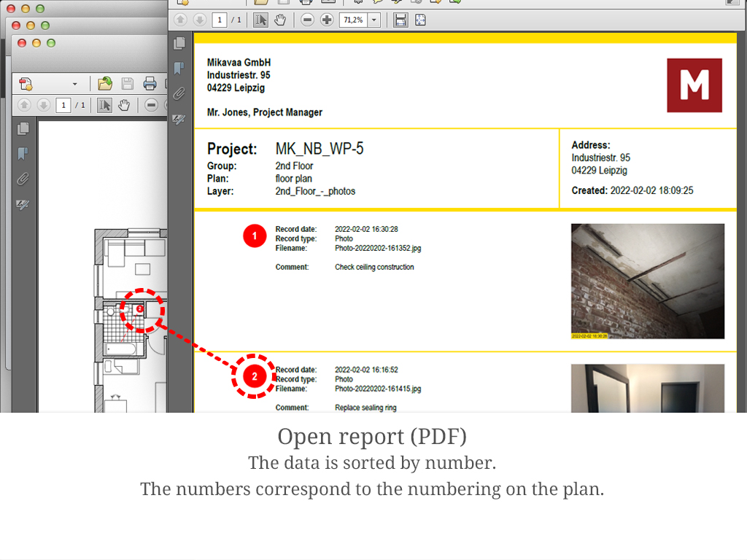
Task: Click the second record's photo thumbnail
Action: click(648, 388)
